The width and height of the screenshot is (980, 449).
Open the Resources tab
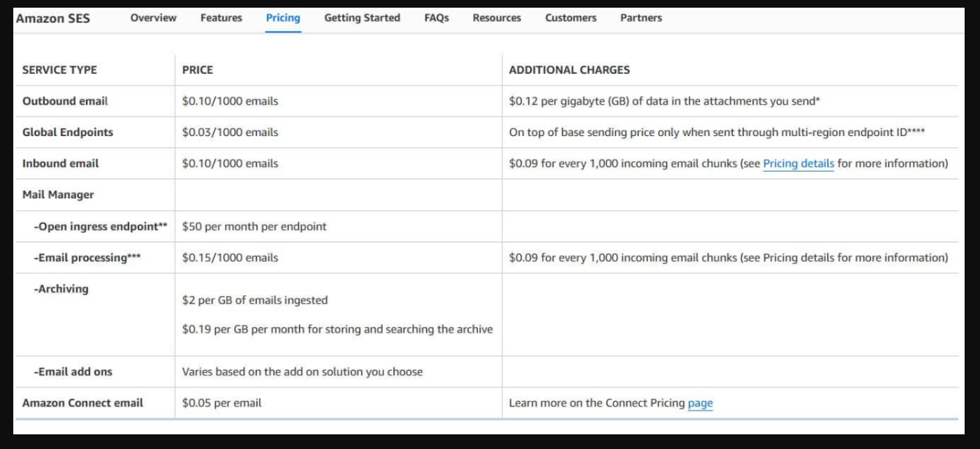click(x=497, y=18)
